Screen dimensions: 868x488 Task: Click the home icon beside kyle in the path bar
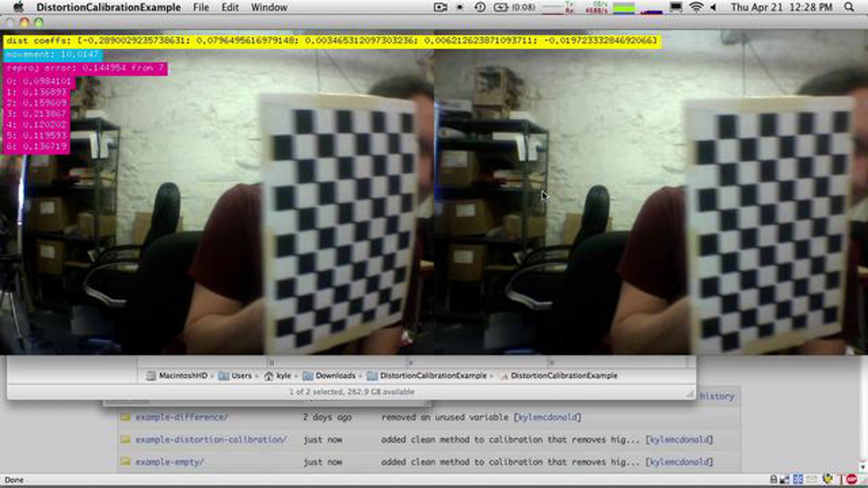pos(268,376)
